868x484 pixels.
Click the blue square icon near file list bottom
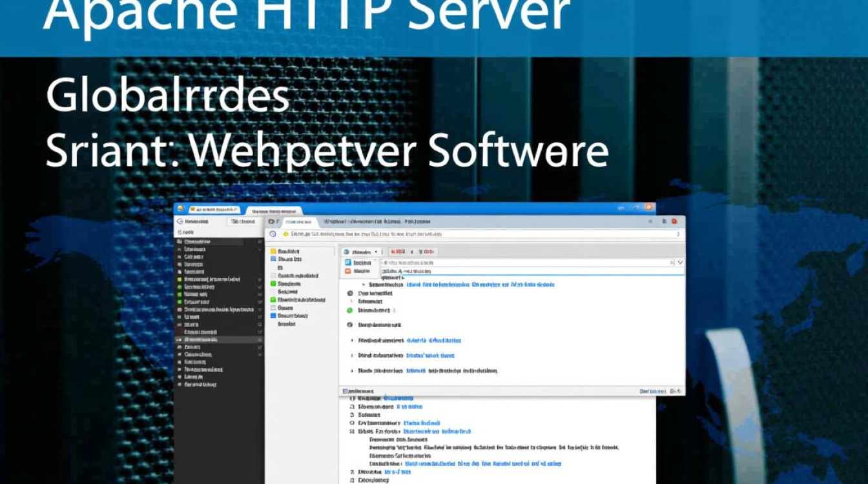pos(273,316)
